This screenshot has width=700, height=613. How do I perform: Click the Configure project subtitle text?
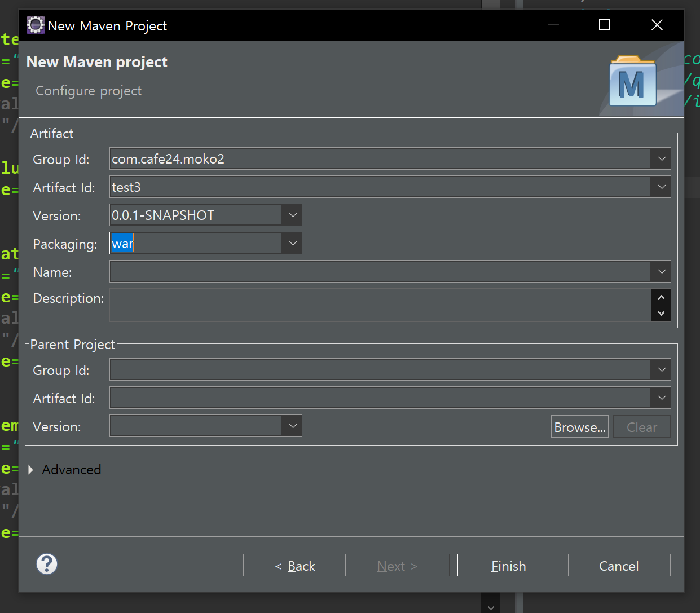click(89, 91)
